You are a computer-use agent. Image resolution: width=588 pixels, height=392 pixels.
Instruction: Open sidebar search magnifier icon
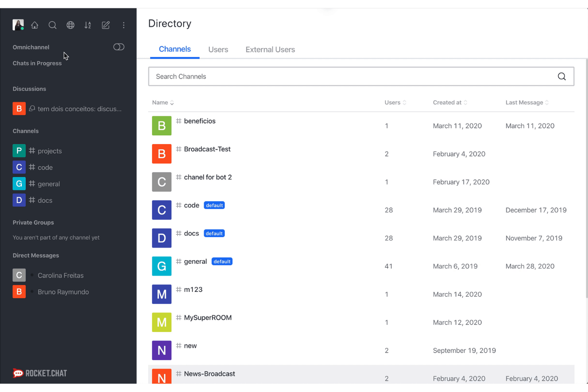(x=52, y=25)
